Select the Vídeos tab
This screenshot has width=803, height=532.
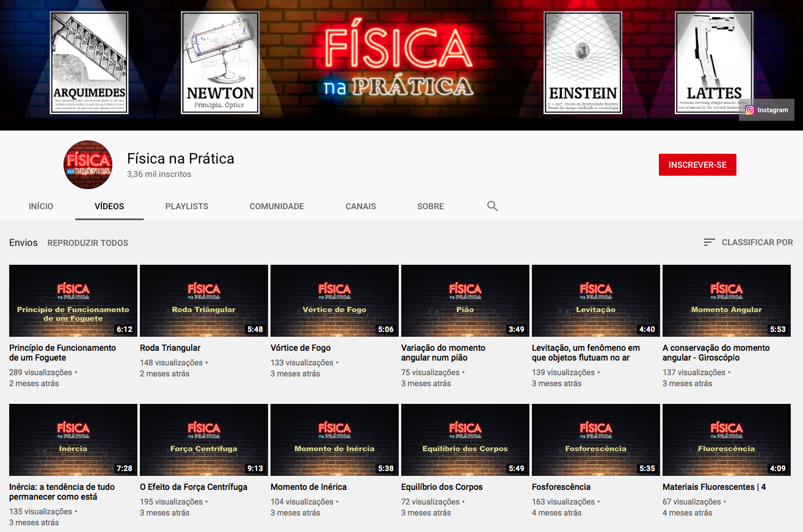(109, 206)
